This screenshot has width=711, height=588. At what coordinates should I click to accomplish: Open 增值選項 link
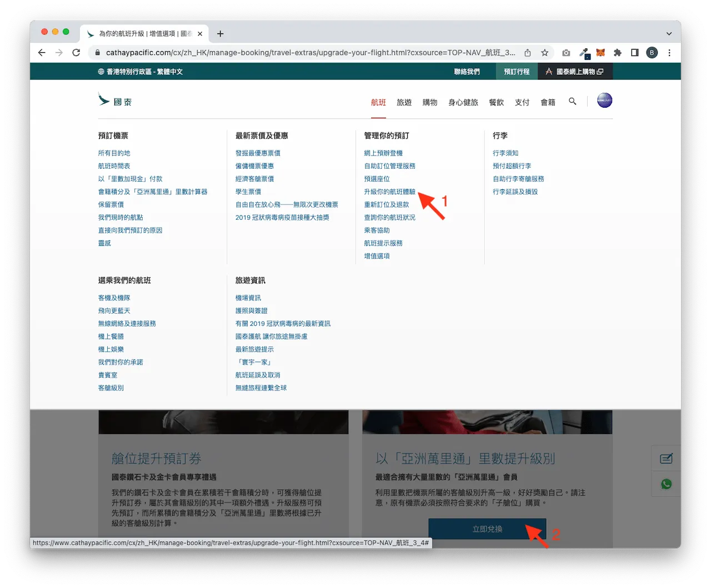point(377,256)
